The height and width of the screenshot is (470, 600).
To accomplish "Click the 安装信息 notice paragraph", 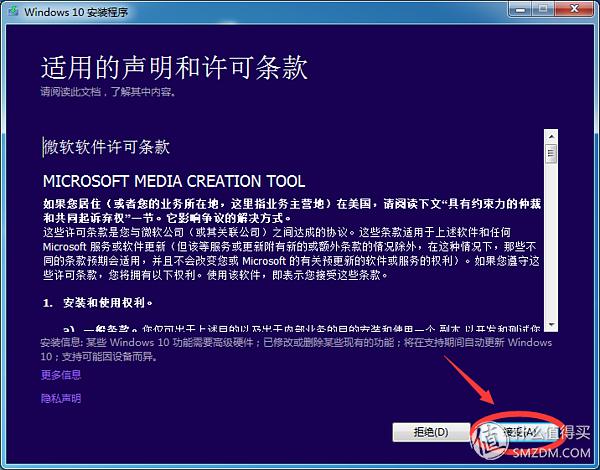I will click(296, 349).
